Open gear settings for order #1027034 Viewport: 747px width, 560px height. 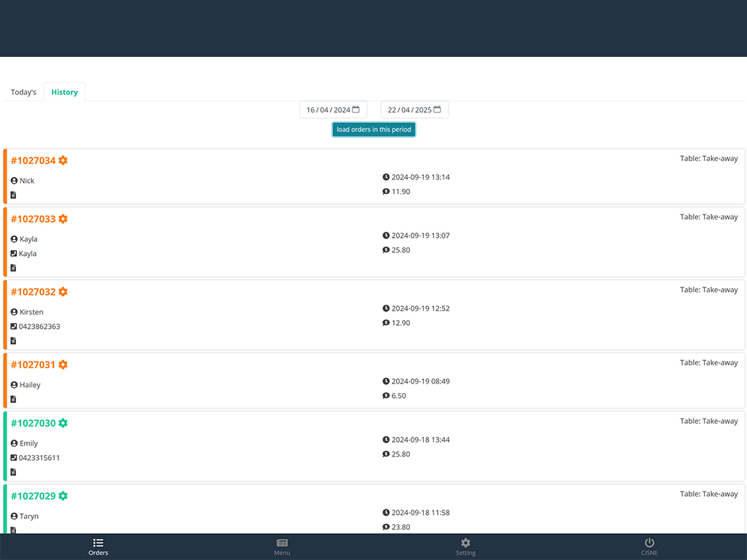[63, 160]
